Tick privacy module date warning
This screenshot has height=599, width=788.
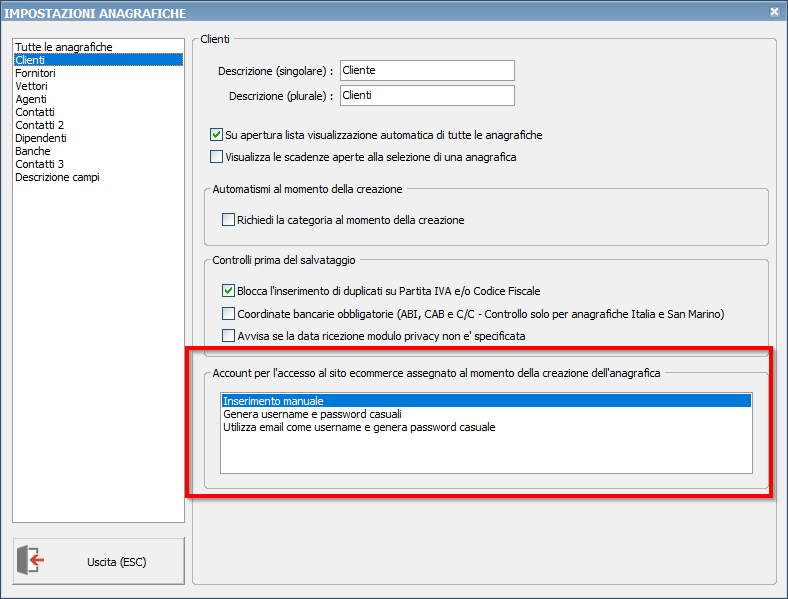228,336
